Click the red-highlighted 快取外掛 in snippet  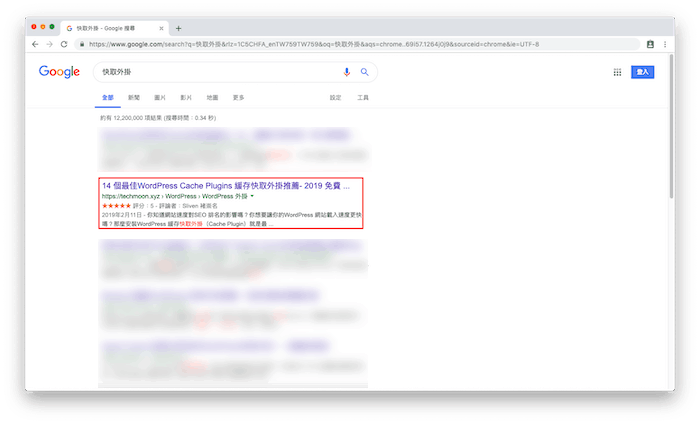coord(191,224)
